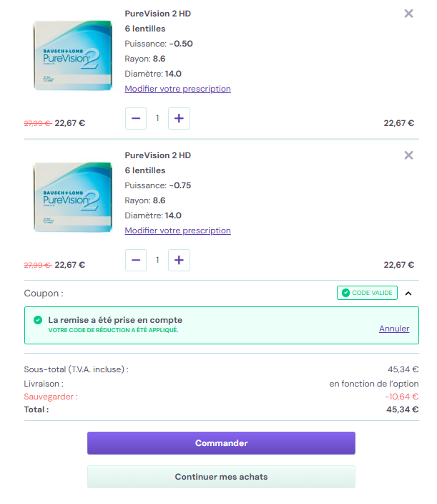Increase quantity of the -0.50 lenses
Viewport: 437px width, 504px height.
pyautogui.click(x=179, y=118)
